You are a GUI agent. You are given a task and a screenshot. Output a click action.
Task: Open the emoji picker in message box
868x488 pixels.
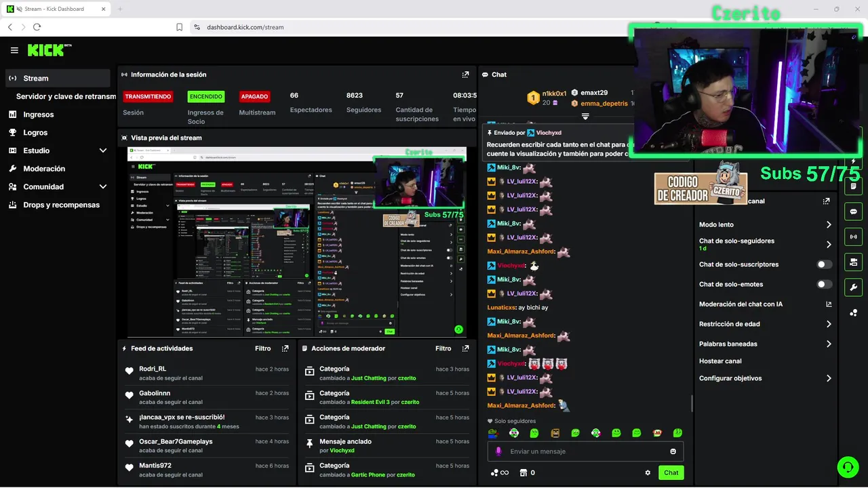[673, 451]
